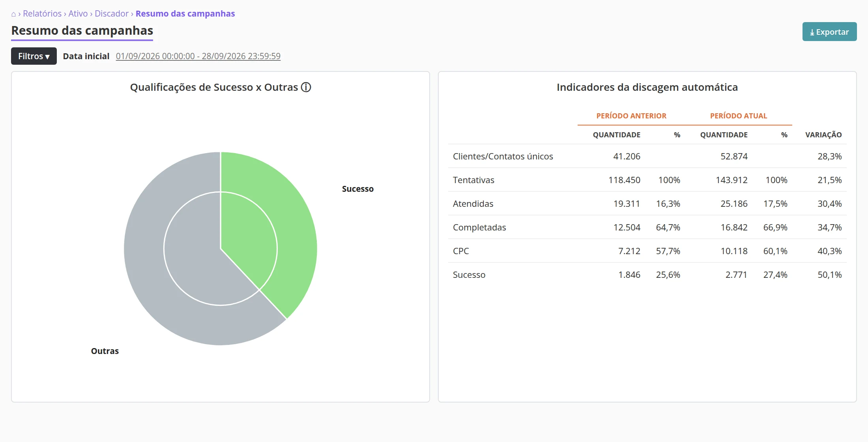Click the 25.186 Atendidas value
This screenshot has width=868, height=442.
coord(734,204)
